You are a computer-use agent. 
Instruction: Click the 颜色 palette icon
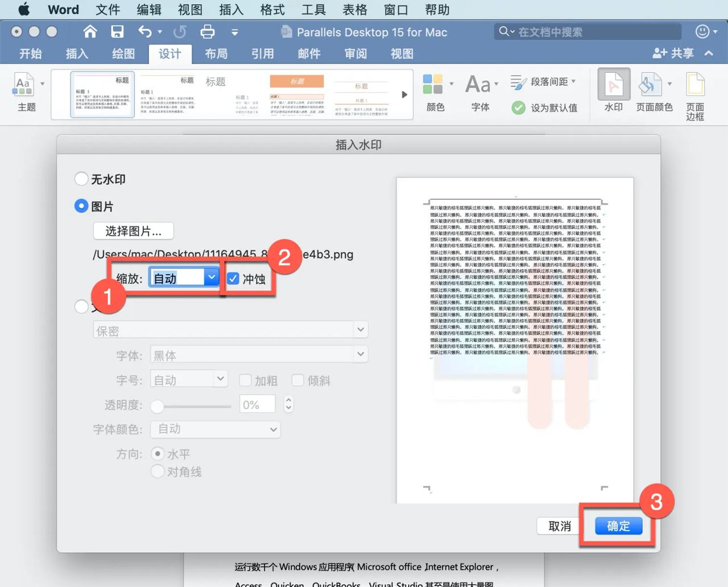pyautogui.click(x=434, y=82)
